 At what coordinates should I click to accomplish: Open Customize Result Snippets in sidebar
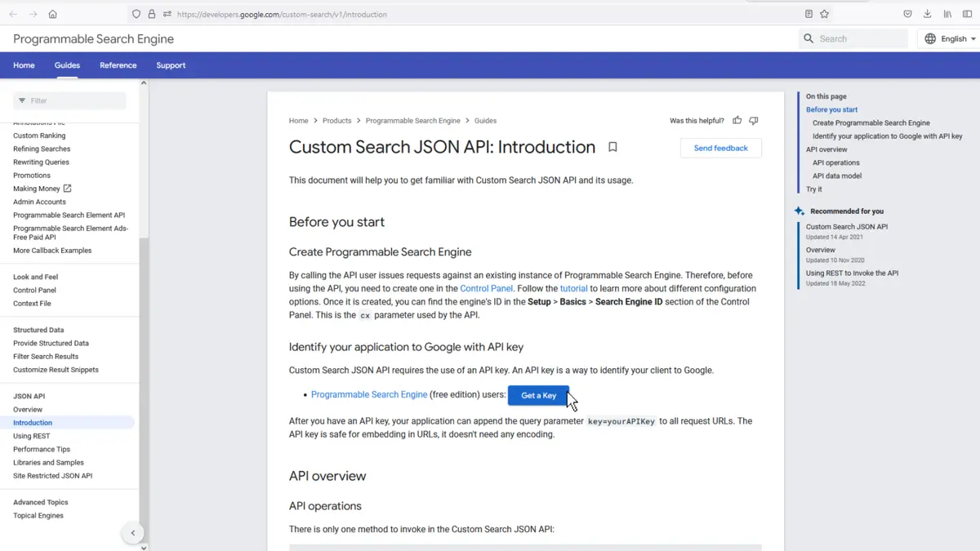56,370
